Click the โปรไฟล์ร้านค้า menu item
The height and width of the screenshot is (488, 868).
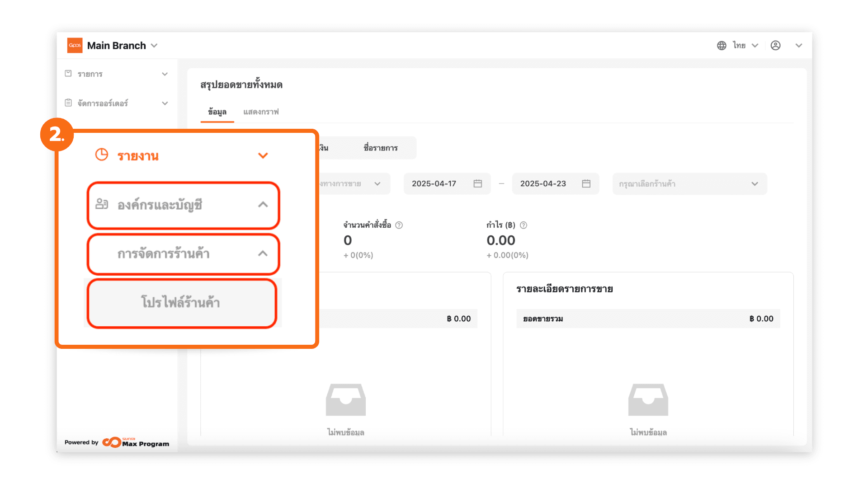[x=181, y=302]
